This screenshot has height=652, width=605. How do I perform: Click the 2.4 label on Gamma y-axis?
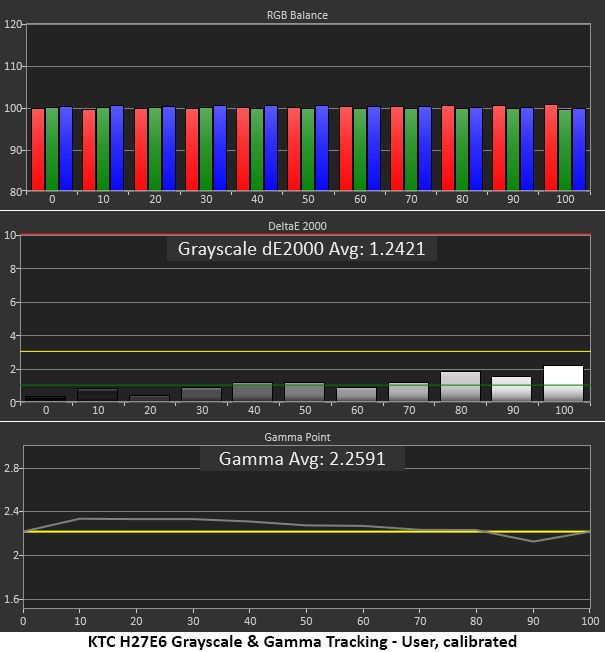click(x=11, y=511)
